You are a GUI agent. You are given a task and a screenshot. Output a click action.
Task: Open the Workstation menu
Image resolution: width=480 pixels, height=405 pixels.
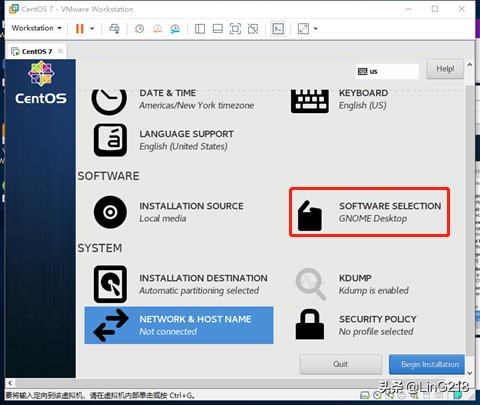[x=36, y=28]
